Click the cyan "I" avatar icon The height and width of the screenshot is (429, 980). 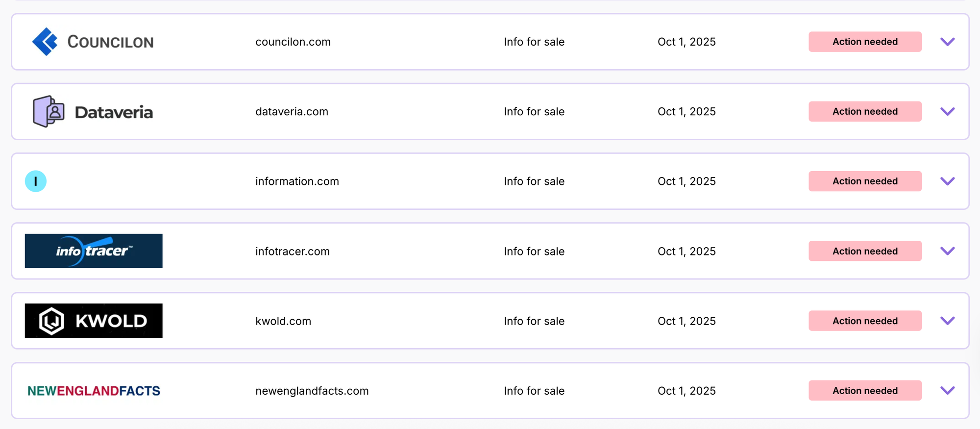(36, 181)
